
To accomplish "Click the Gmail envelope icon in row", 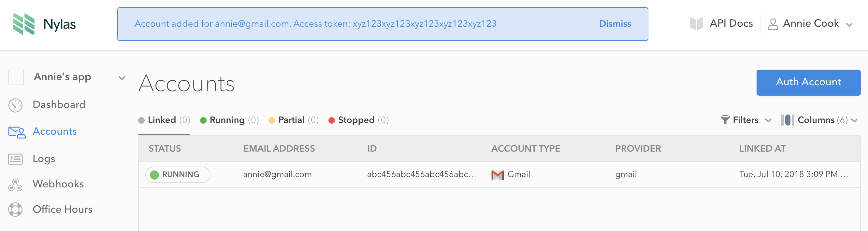I will click(x=497, y=175).
